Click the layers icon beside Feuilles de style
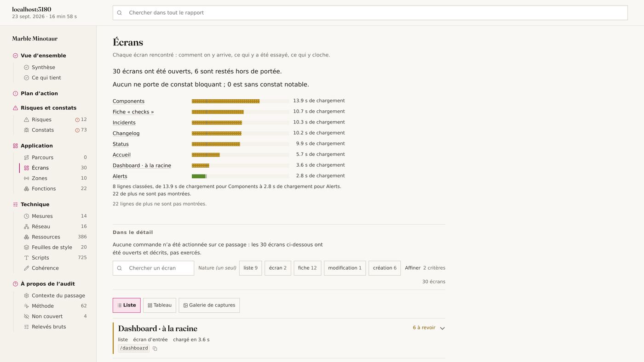Viewport: 644px width, 362px height. tap(27, 247)
